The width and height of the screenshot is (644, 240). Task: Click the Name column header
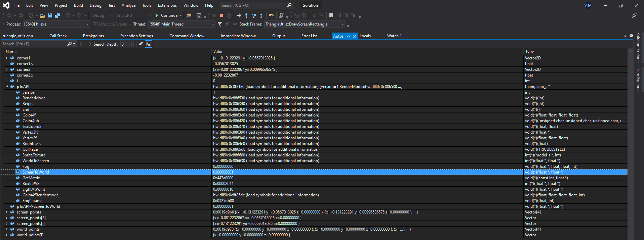pyautogui.click(x=108, y=52)
